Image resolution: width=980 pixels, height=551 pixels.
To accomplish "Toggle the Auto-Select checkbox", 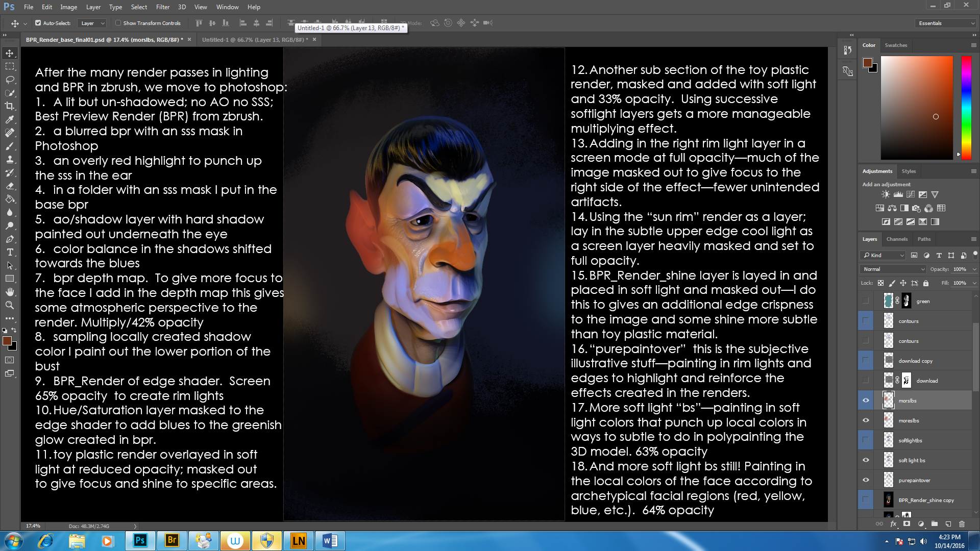I will click(x=38, y=23).
